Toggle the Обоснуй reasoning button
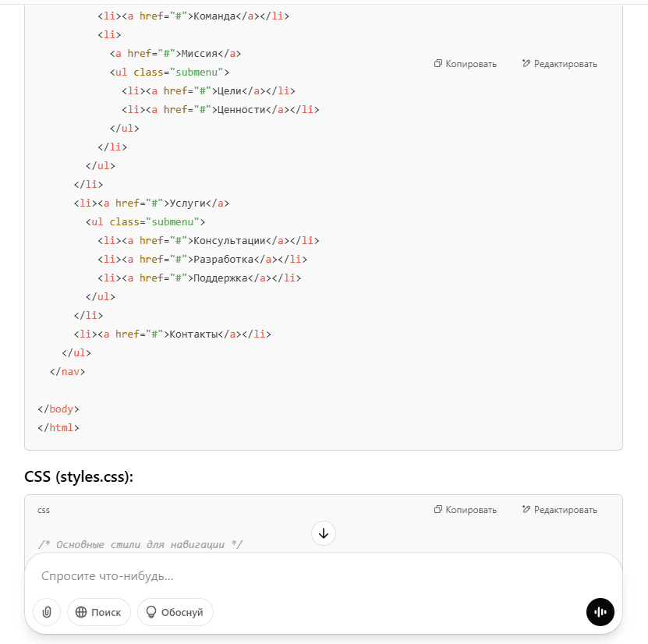The height and width of the screenshot is (644, 648). (x=175, y=612)
